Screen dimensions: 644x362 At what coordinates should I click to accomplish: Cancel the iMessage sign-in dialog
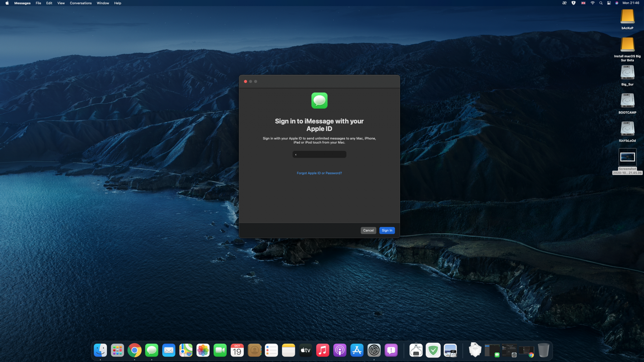pyautogui.click(x=368, y=230)
